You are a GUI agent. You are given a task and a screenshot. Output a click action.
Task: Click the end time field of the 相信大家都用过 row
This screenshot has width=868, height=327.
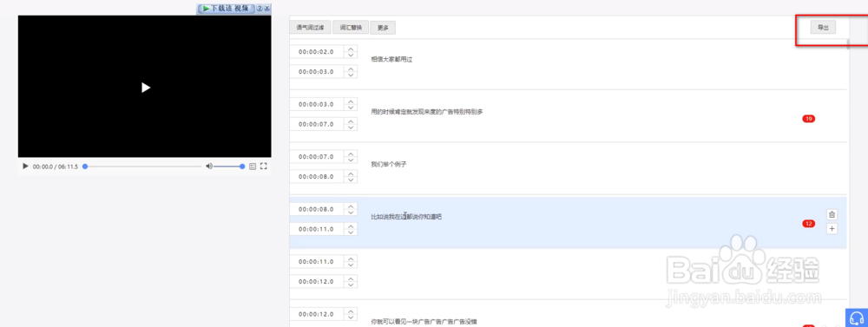click(317, 72)
